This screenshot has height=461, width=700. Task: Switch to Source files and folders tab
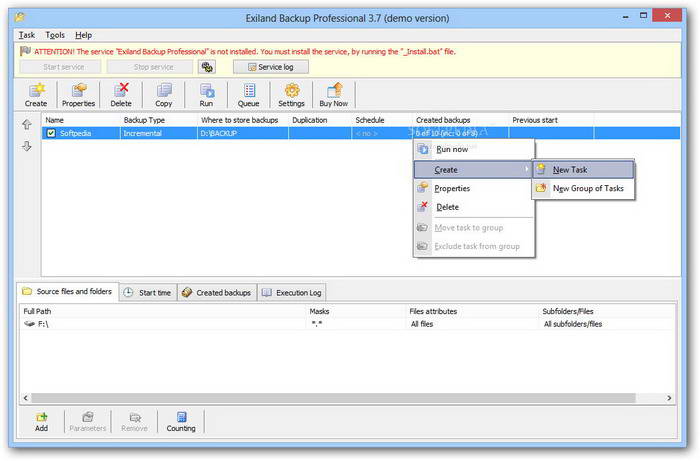click(x=67, y=291)
